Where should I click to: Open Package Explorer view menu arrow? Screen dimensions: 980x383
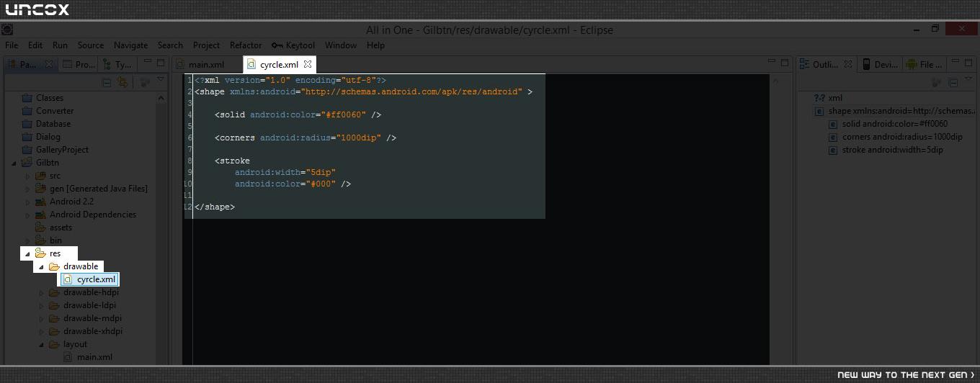(161, 80)
